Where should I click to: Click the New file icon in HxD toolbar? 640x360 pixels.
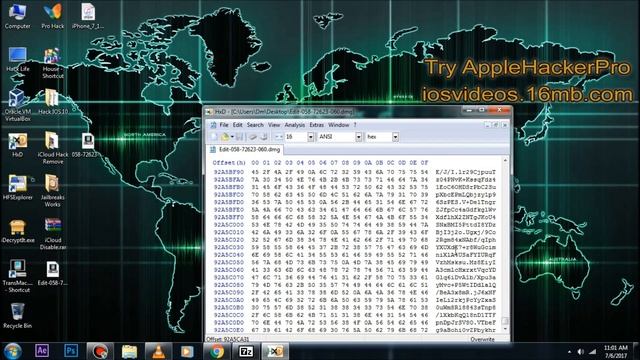pos(214,137)
